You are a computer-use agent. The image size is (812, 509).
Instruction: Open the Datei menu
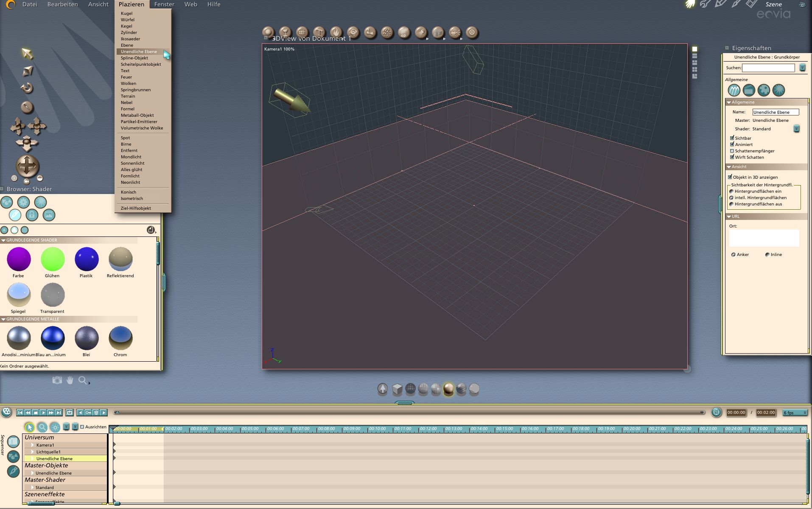[x=30, y=4]
